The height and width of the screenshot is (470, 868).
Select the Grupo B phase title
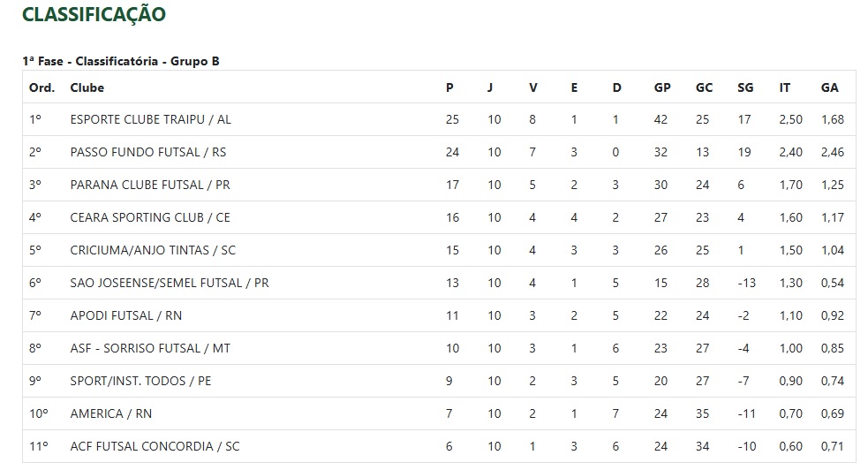(x=121, y=62)
